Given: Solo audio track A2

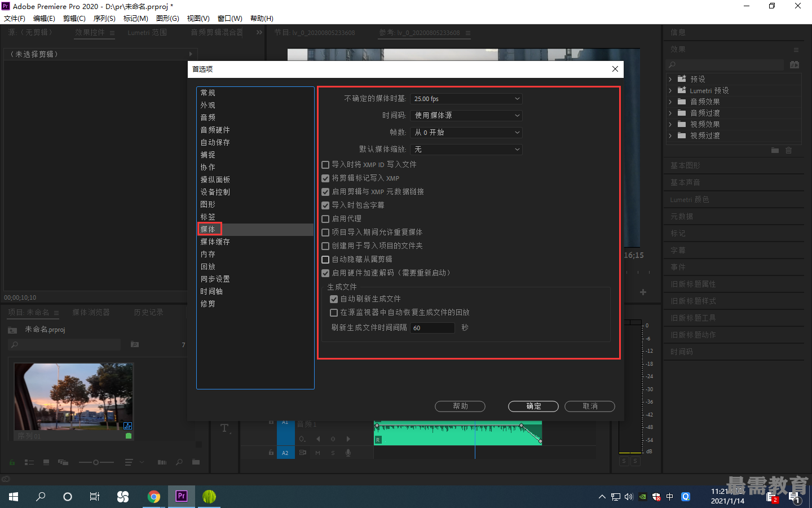Looking at the screenshot, I should point(333,453).
